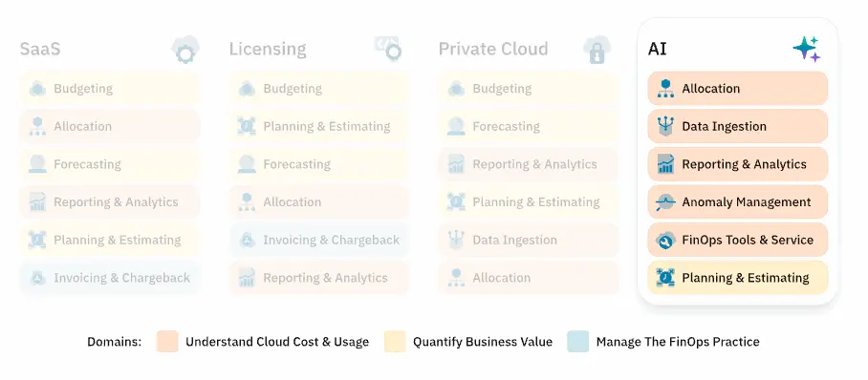Click the FinOps Tools & Service wrench icon
This screenshot has width=868, height=380.
pos(664,240)
